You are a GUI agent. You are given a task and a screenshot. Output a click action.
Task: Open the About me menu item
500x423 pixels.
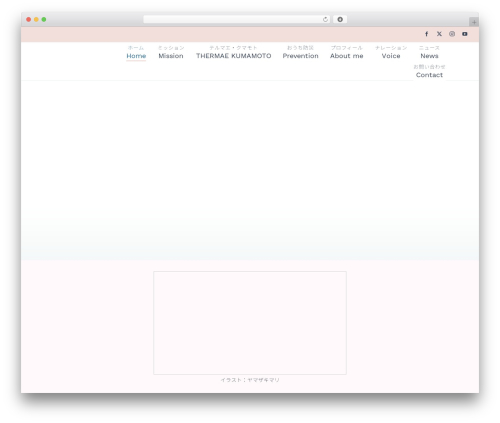point(347,53)
